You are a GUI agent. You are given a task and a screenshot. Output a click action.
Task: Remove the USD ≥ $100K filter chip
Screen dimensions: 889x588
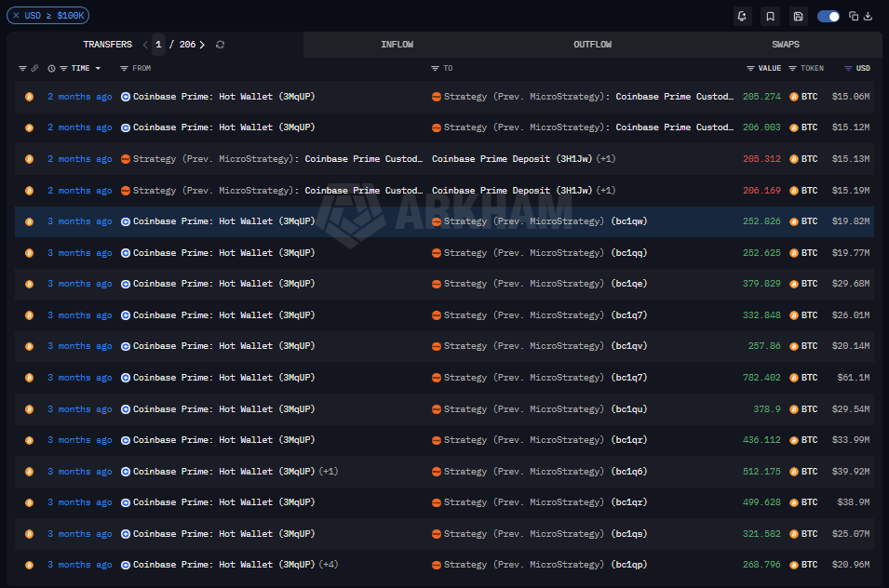coord(16,15)
